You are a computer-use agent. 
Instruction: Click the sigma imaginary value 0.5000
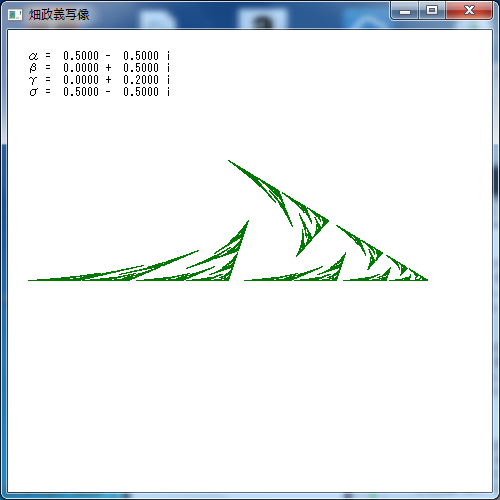tap(141, 92)
